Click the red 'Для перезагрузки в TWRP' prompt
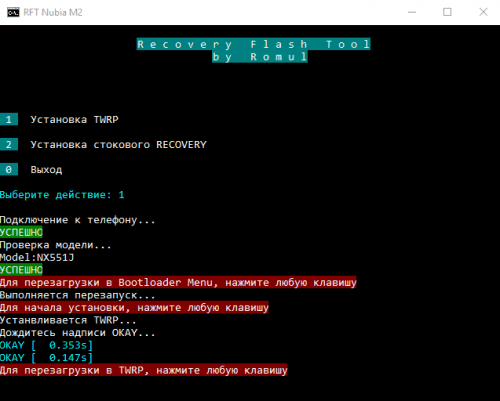This screenshot has height=401, width=500. [x=143, y=370]
